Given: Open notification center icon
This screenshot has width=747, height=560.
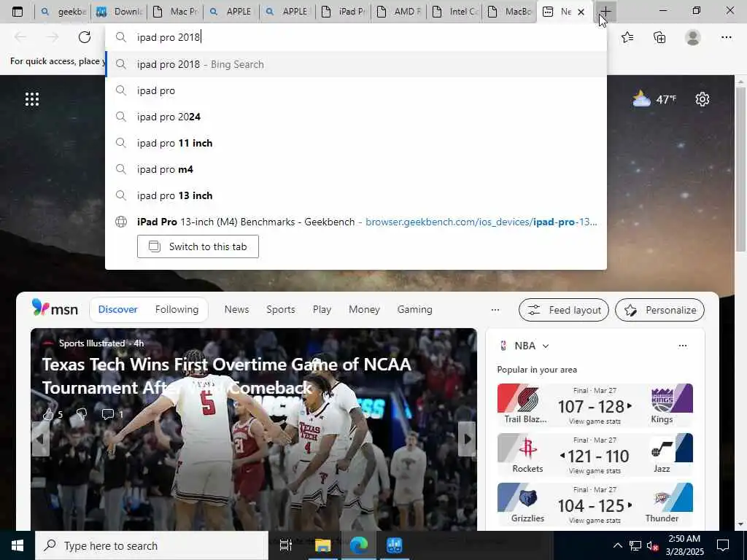Looking at the screenshot, I should point(723,545).
